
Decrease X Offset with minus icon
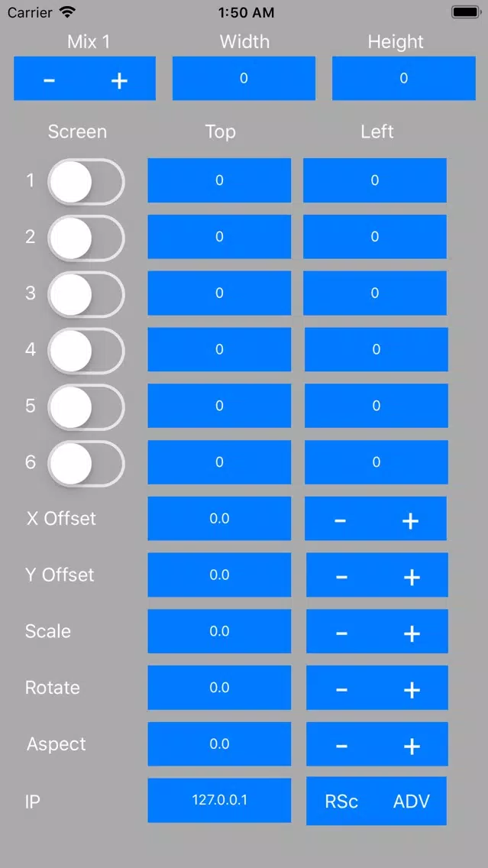341,520
